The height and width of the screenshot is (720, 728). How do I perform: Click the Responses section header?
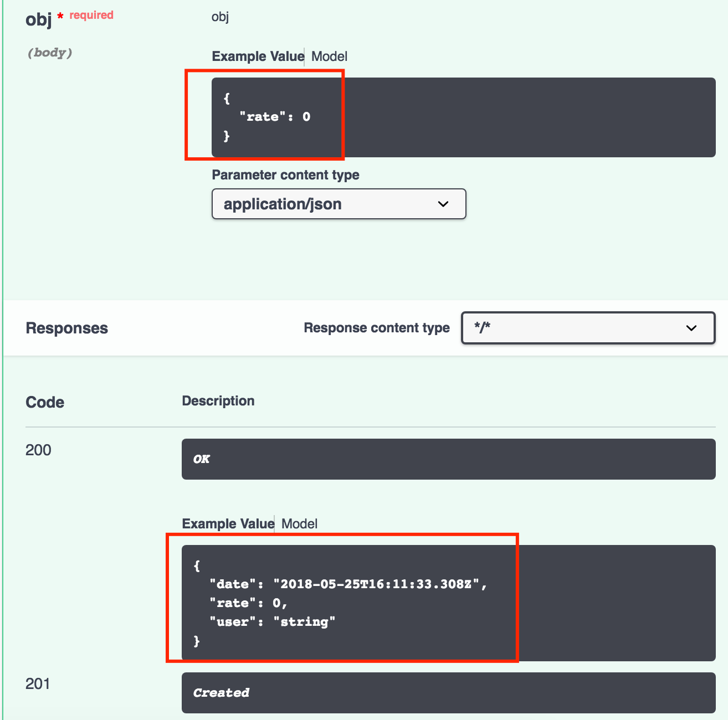point(66,328)
